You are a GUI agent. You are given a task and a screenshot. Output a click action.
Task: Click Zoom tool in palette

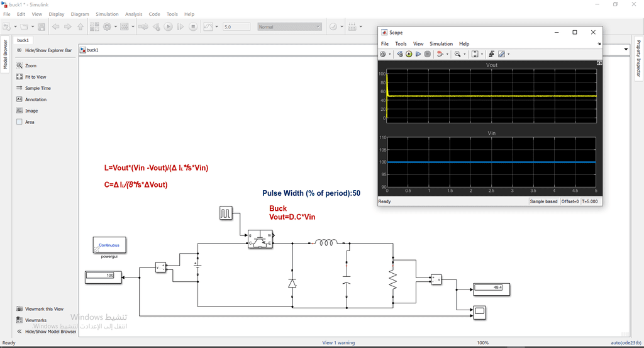[x=26, y=65]
